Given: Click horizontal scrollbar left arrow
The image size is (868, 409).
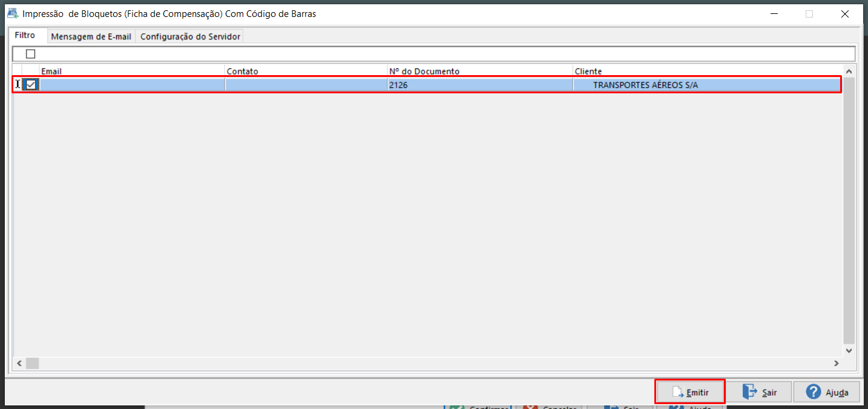Looking at the screenshot, I should 19,363.
